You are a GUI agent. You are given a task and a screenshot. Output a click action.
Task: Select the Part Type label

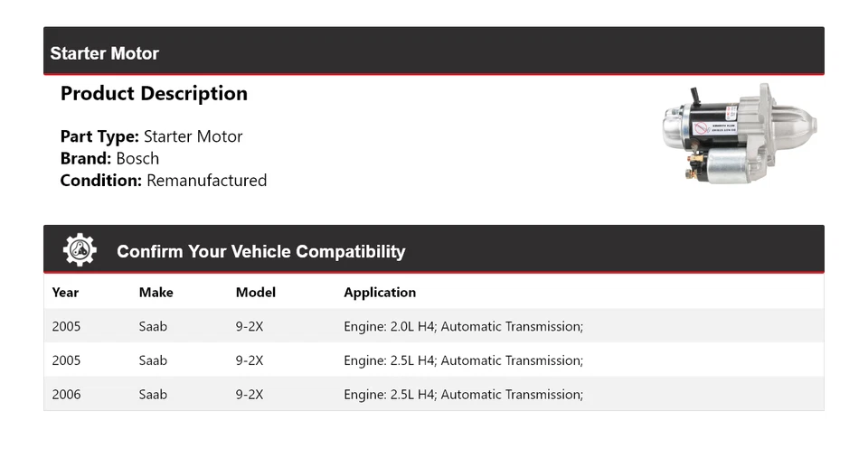pos(99,136)
